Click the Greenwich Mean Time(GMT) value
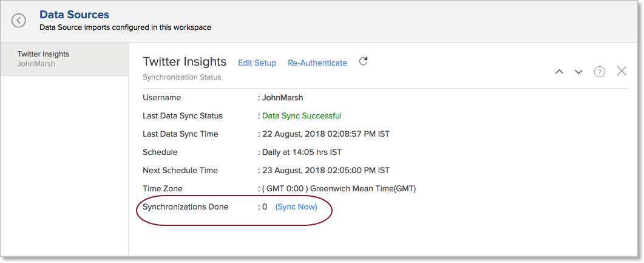Image resolution: width=644 pixels, height=263 pixels. pos(339,189)
